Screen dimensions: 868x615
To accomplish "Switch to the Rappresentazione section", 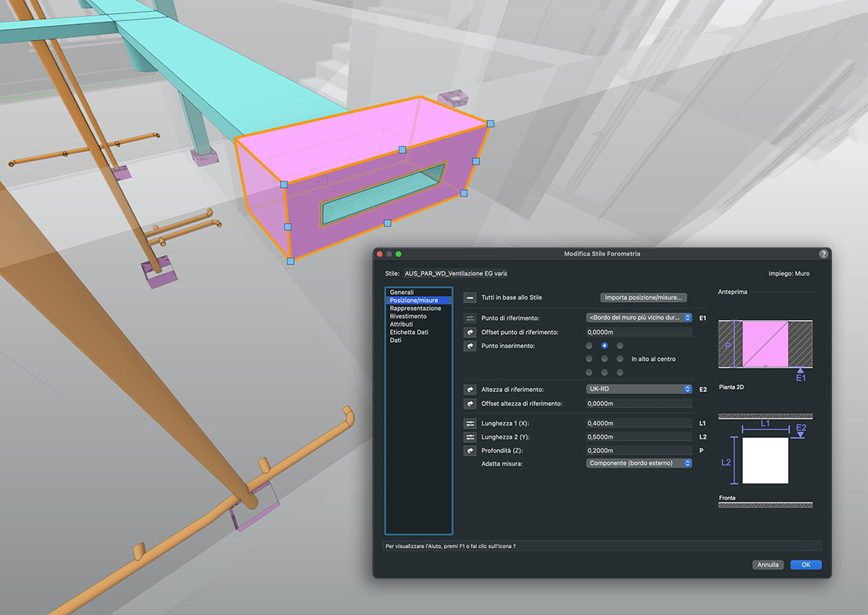I will point(415,308).
